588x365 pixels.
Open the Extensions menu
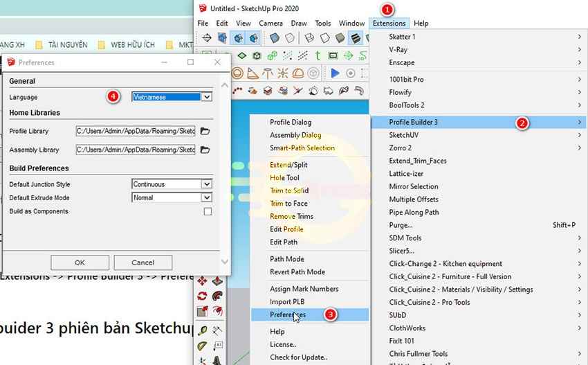coord(389,24)
